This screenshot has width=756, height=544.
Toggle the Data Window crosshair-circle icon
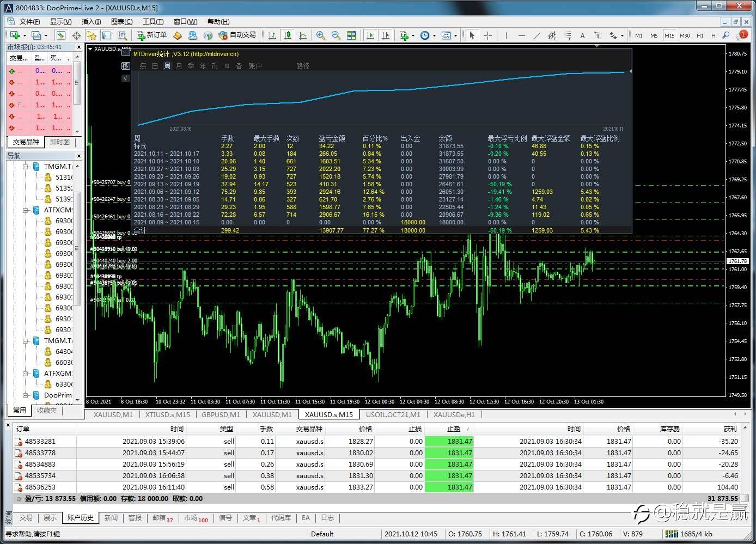[76, 35]
